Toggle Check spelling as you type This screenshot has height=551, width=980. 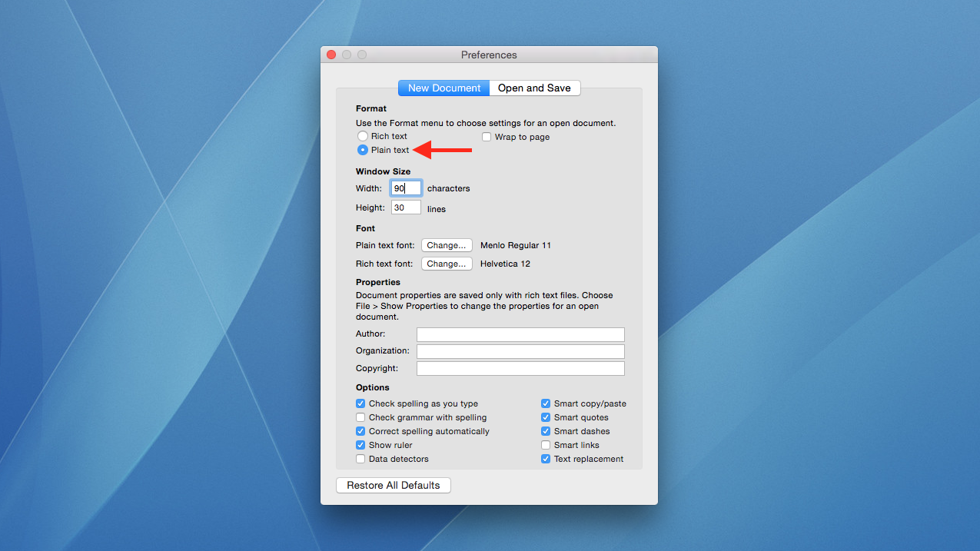(x=360, y=403)
